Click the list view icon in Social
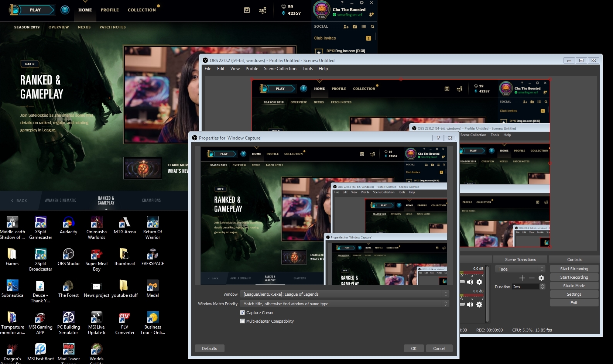Image resolution: width=613 pixels, height=364 pixels. 364,27
